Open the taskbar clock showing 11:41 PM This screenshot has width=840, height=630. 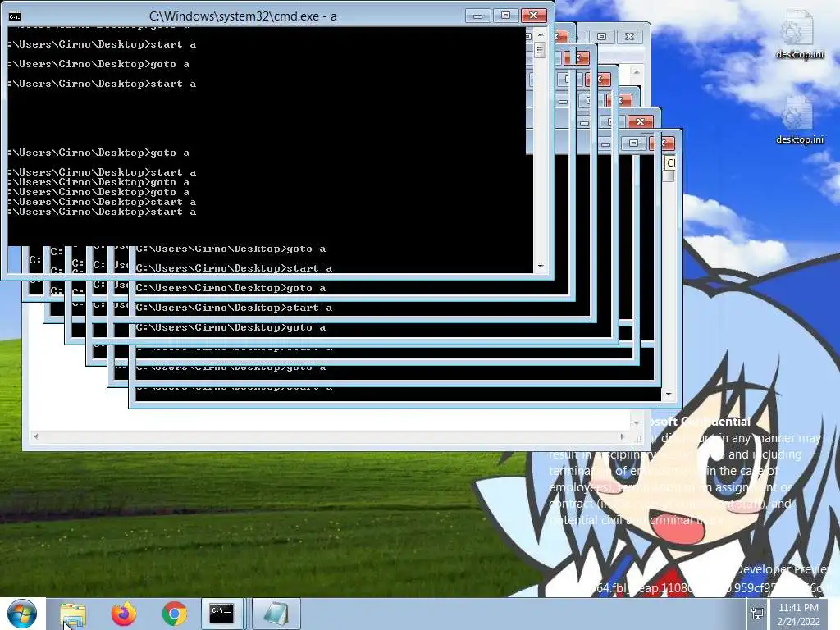click(x=798, y=614)
